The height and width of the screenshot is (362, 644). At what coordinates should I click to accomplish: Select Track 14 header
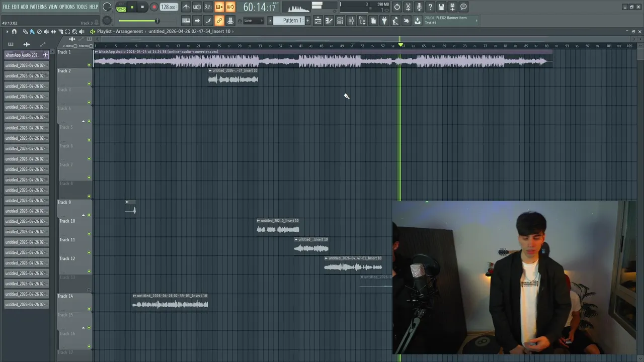(74, 302)
